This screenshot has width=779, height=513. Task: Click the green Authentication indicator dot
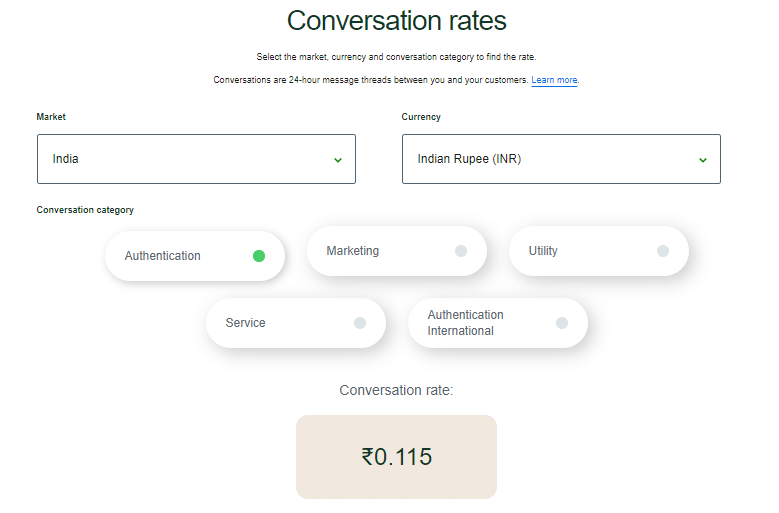click(259, 256)
